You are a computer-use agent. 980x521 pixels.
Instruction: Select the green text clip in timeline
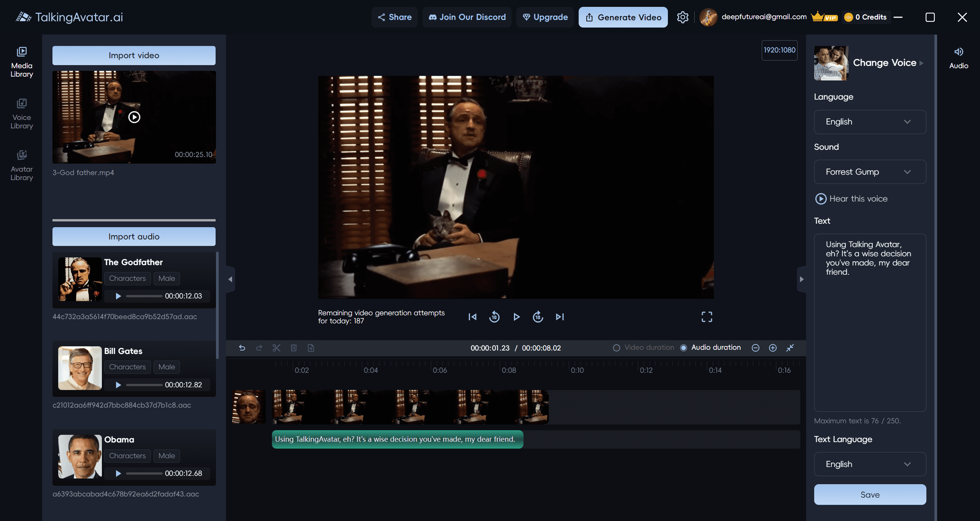click(x=398, y=439)
